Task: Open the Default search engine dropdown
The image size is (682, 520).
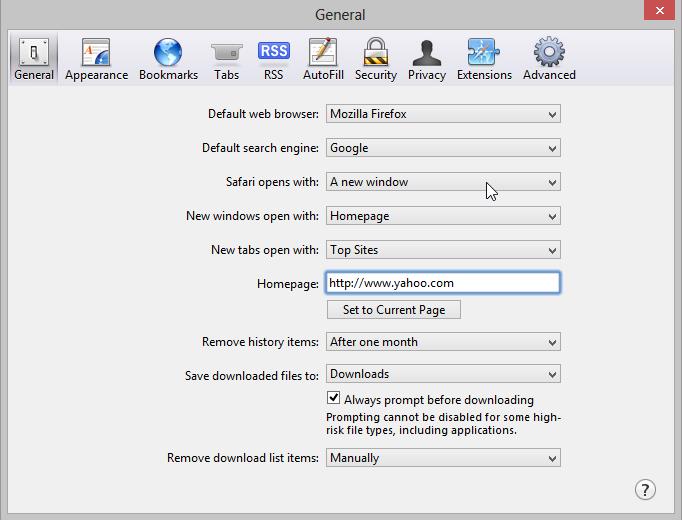Action: (x=443, y=148)
